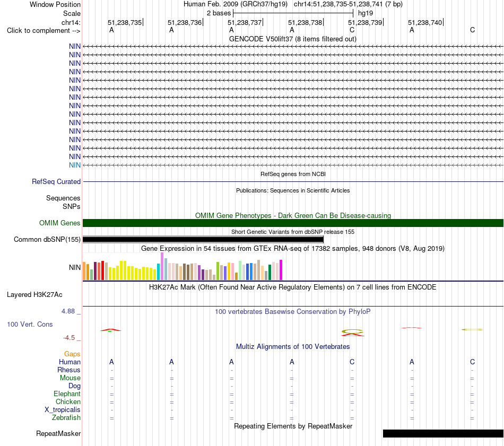Image resolution: width=504 pixels, height=446 pixels.
Task: Open Short Genetic Variants from dbSNP title
Action: (293, 232)
